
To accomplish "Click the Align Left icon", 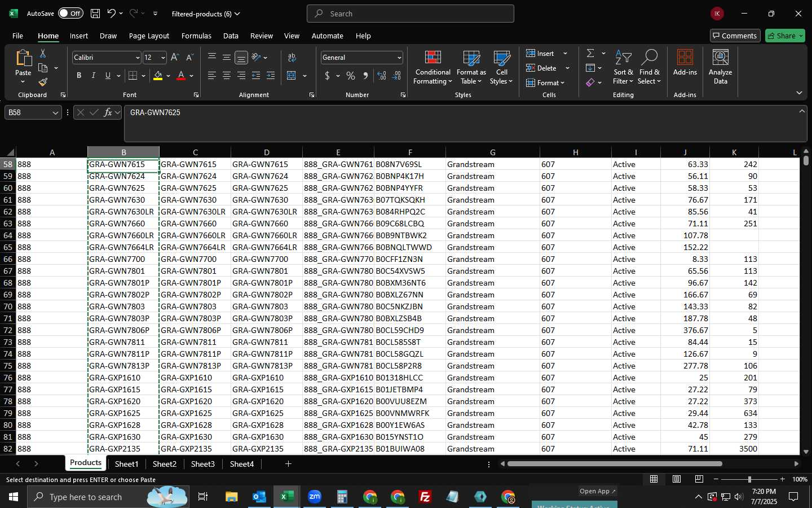I will point(212,76).
